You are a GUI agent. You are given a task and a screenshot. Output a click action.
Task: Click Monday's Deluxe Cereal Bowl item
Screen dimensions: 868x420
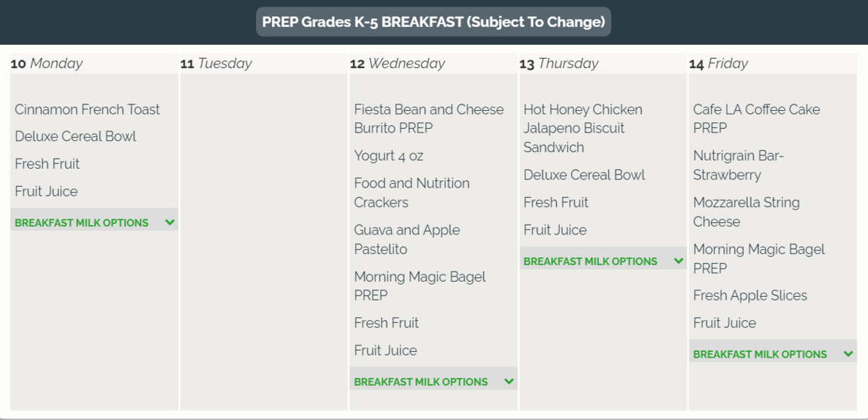pyautogui.click(x=75, y=136)
